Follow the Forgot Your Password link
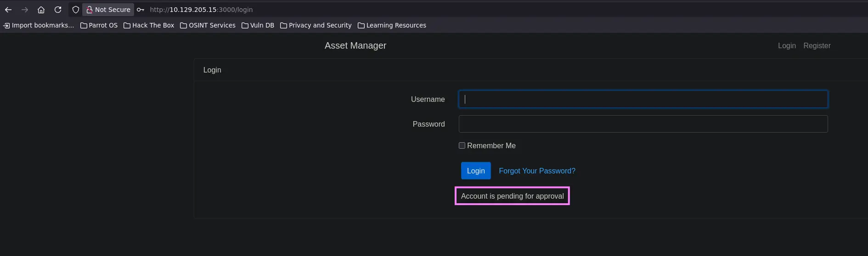 click(x=537, y=171)
